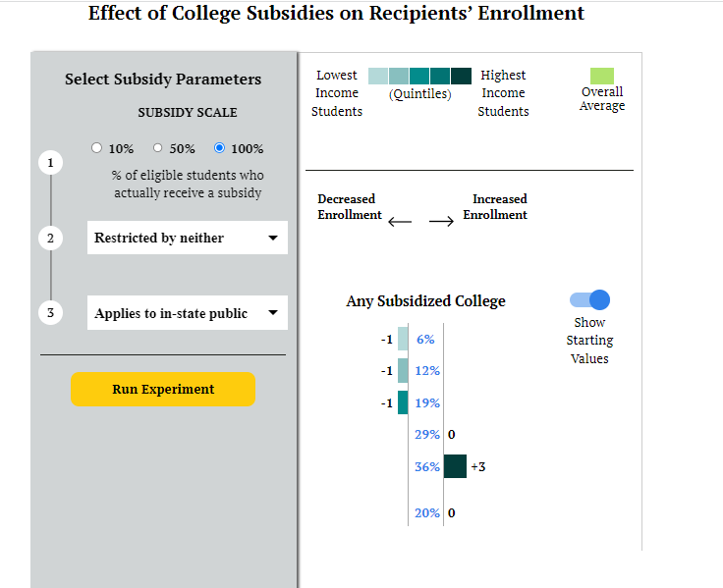Click the left Decreased Enrollment arrow
This screenshot has height=588, width=723.
tap(400, 222)
